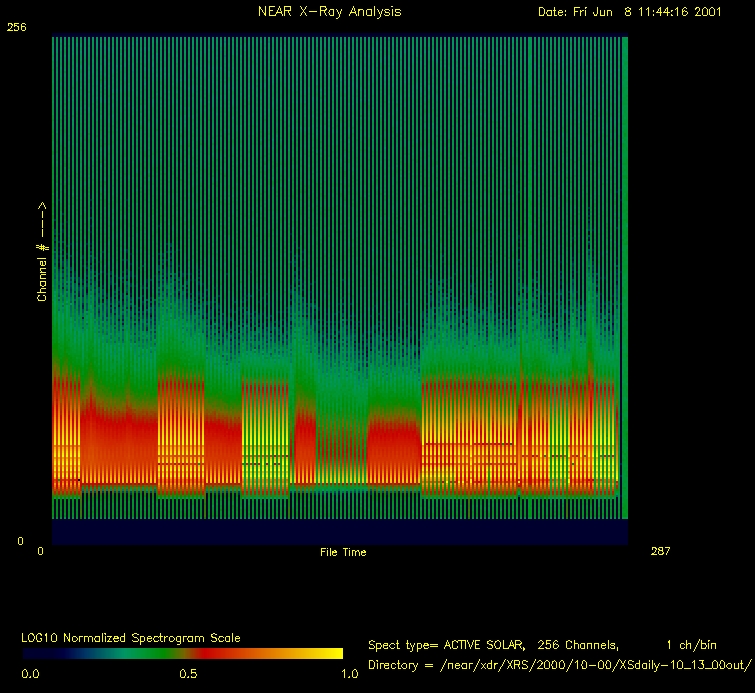The height and width of the screenshot is (693, 755).
Task: Click the 287 value ending the time axis
Action: tap(660, 551)
